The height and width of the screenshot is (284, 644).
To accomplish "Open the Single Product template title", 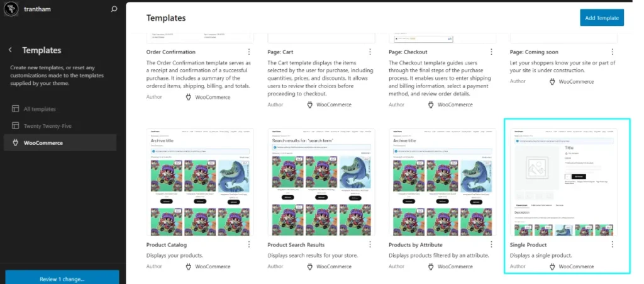I will tap(528, 244).
